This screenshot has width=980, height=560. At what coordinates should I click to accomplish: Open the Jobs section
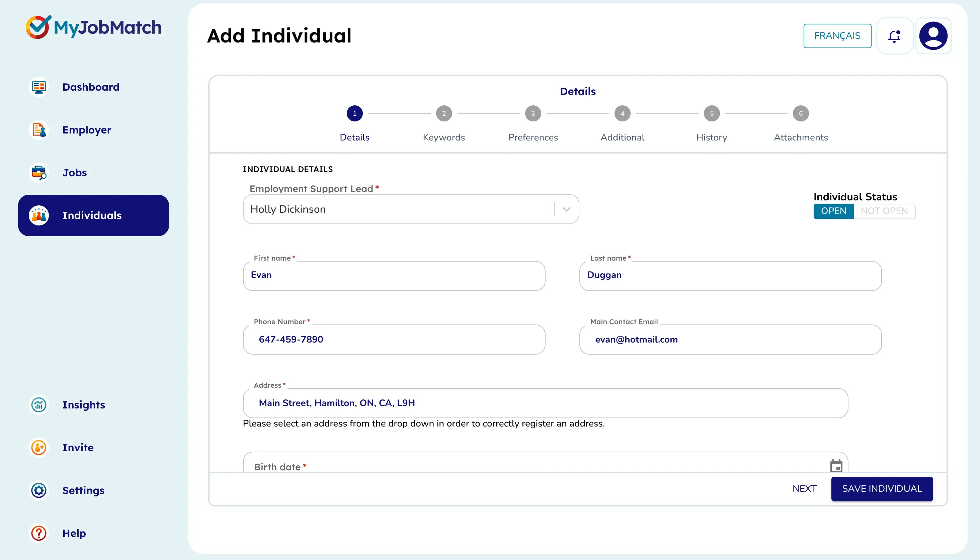[x=75, y=173]
